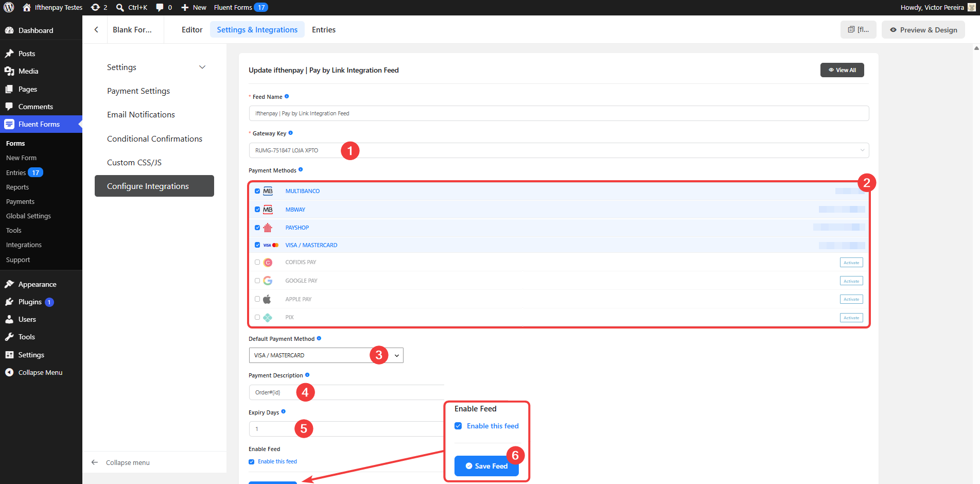Open the Gateway Key dropdown

[x=558, y=150]
